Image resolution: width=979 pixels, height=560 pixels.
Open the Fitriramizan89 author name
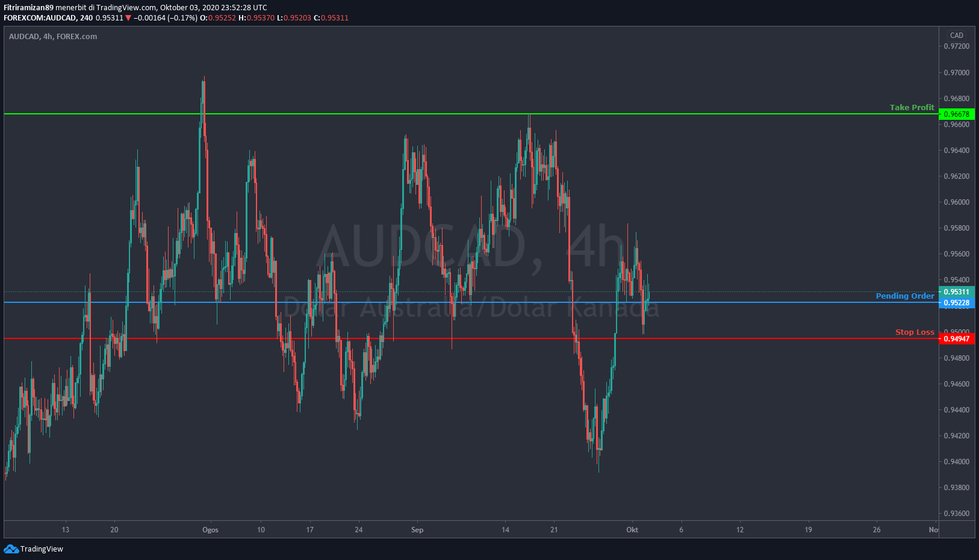tap(28, 8)
